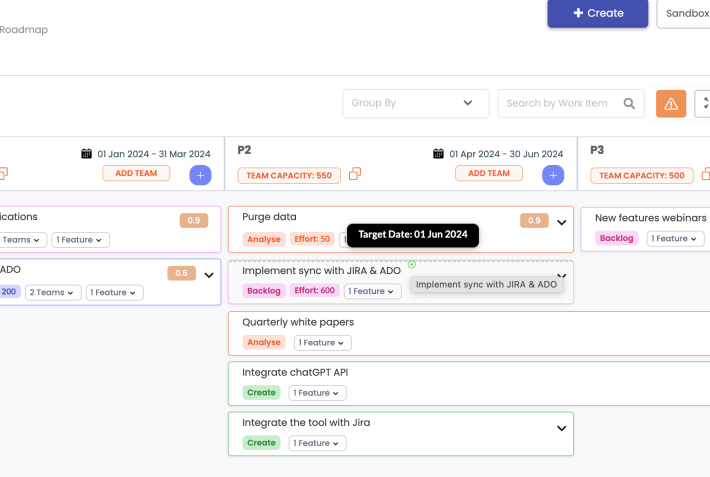Click the copy icon beside Team Capacity 550

[355, 174]
